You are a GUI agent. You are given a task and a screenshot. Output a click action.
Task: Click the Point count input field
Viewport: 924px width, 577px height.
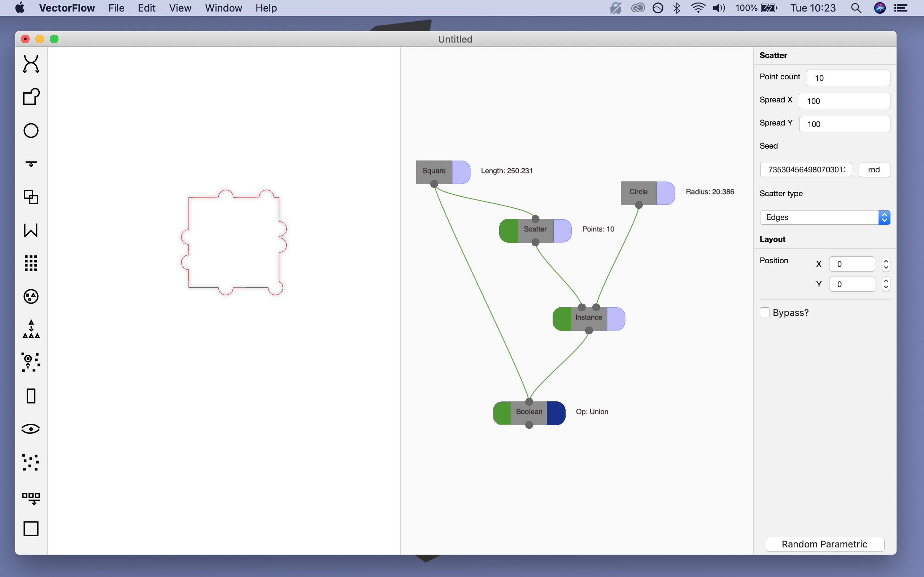coord(847,78)
